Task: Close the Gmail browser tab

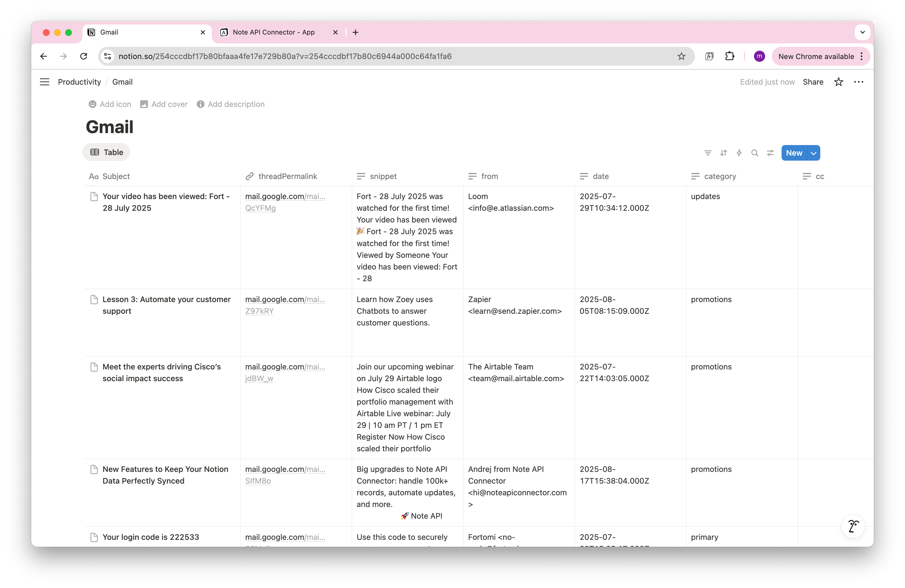Action: (x=203, y=32)
